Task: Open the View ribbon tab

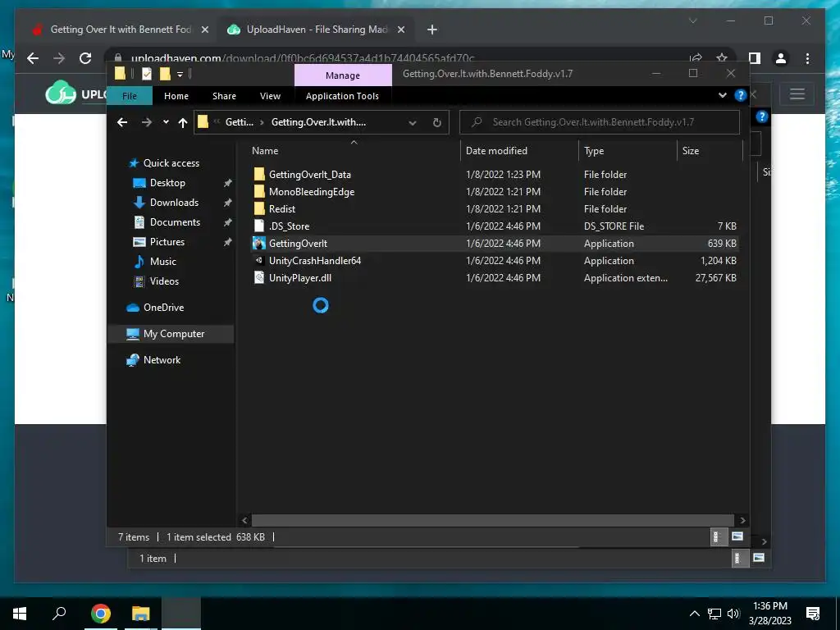Action: pos(270,96)
